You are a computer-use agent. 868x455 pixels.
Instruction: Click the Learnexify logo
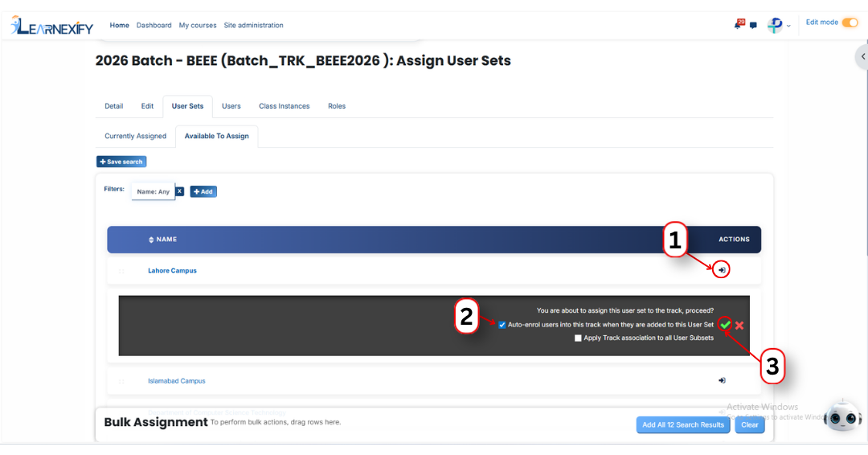point(52,26)
